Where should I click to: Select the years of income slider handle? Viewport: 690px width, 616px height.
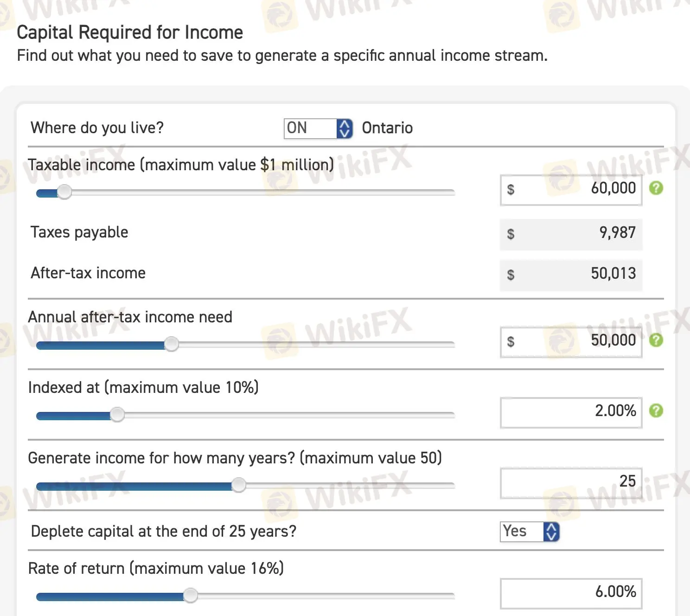pyautogui.click(x=239, y=485)
